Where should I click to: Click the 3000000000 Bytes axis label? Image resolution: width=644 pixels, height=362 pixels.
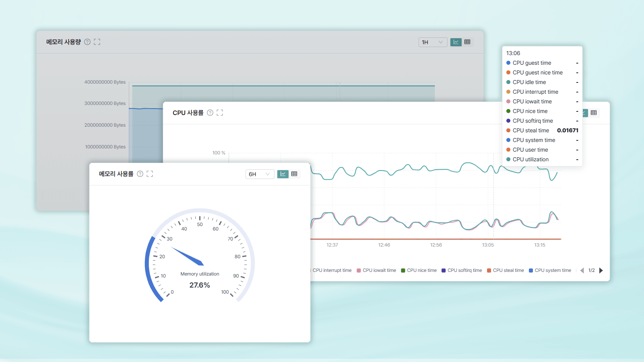(x=105, y=103)
